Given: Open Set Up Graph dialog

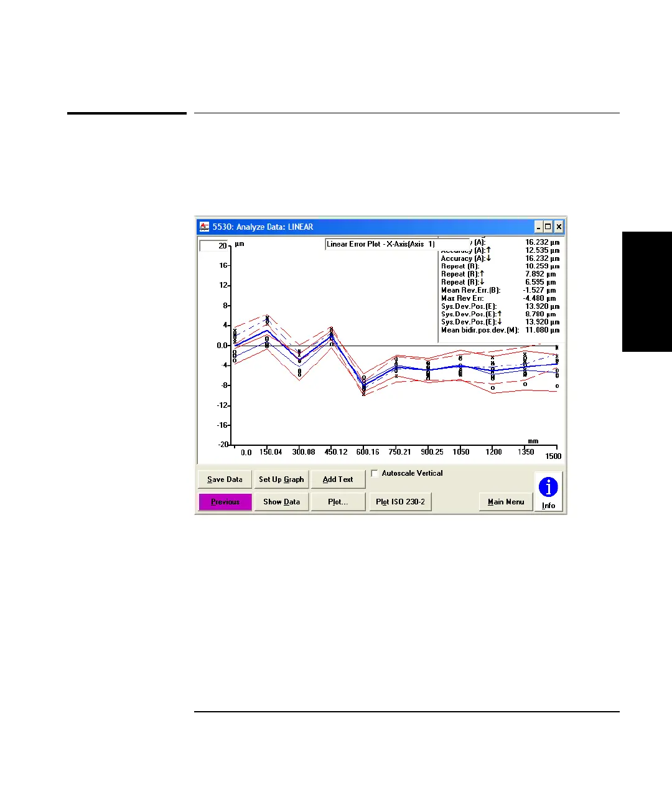Looking at the screenshot, I should pyautogui.click(x=281, y=479).
